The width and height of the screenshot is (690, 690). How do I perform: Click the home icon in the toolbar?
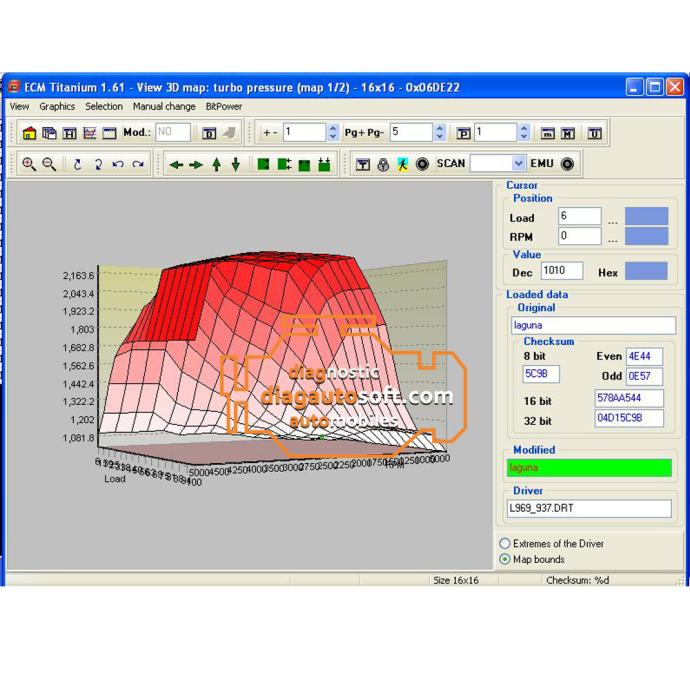tap(29, 133)
